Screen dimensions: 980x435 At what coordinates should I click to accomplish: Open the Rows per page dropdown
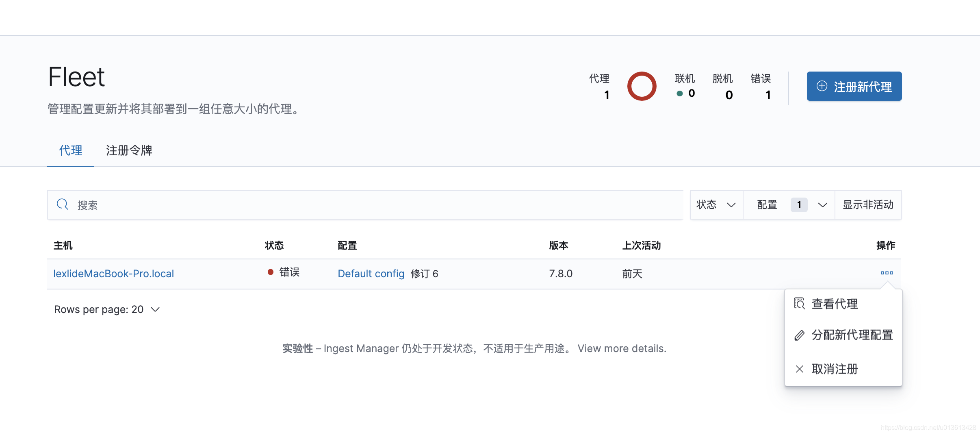[x=107, y=309]
